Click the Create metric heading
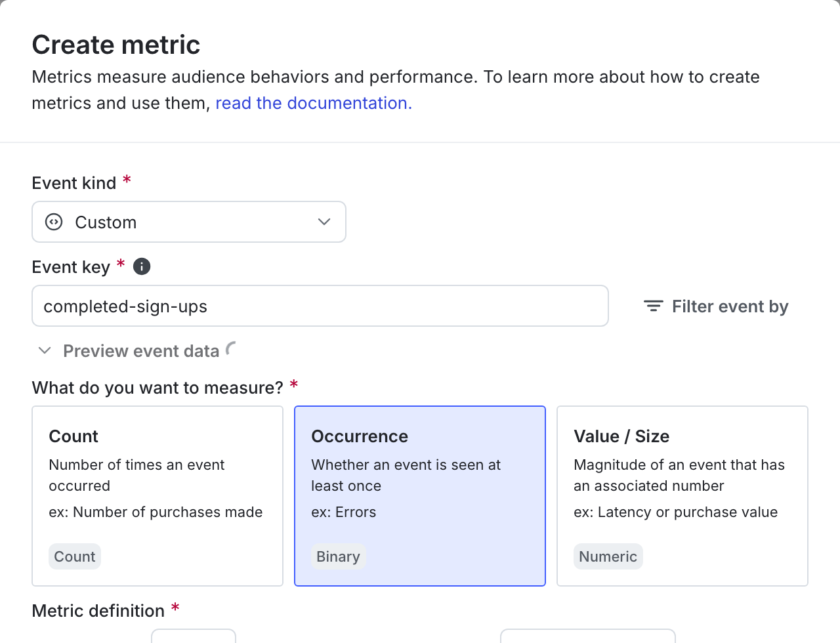840x643 pixels. tap(115, 45)
